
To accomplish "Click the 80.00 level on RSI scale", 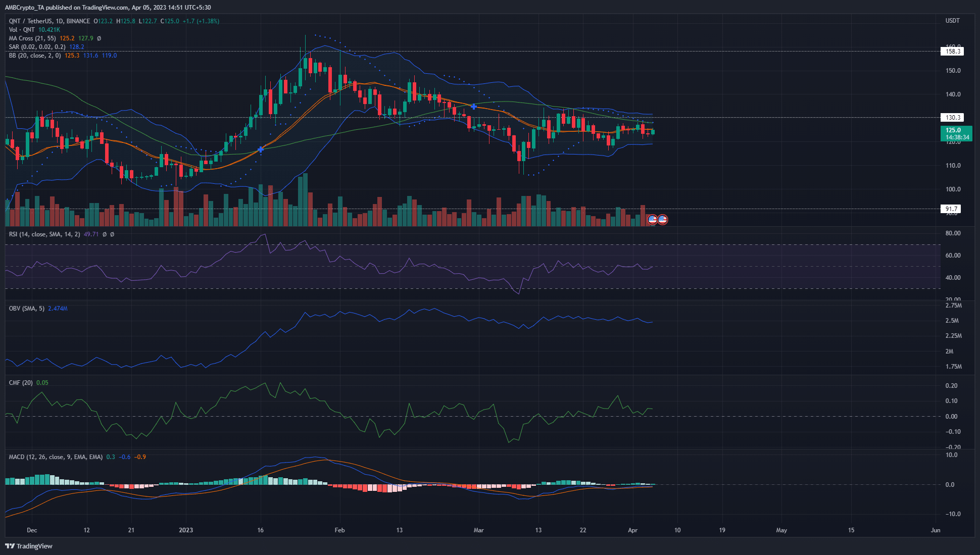I will pos(953,233).
